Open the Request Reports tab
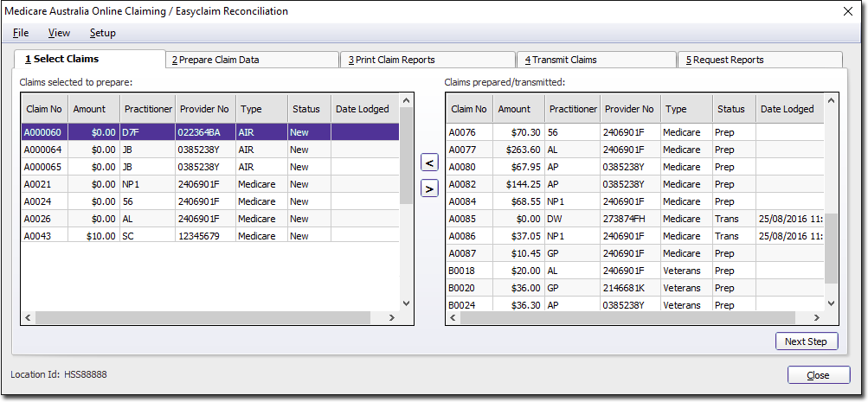Viewport: 868px width, 402px height. coord(759,60)
